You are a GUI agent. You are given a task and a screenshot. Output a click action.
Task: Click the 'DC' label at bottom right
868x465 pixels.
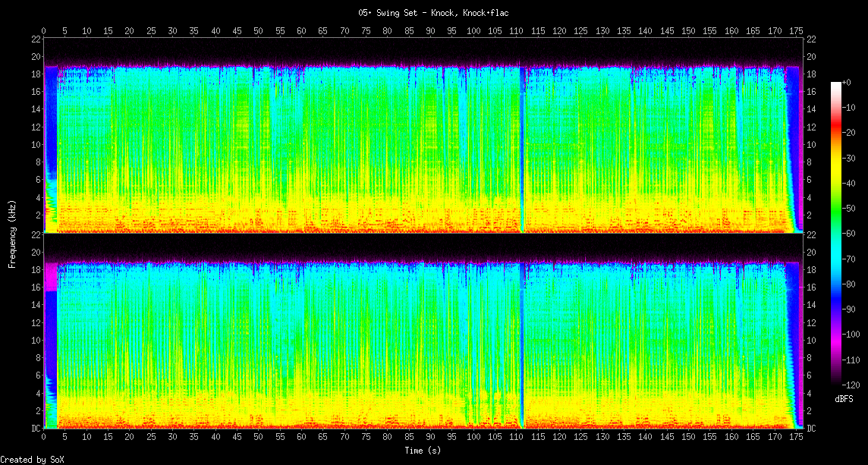[811, 429]
